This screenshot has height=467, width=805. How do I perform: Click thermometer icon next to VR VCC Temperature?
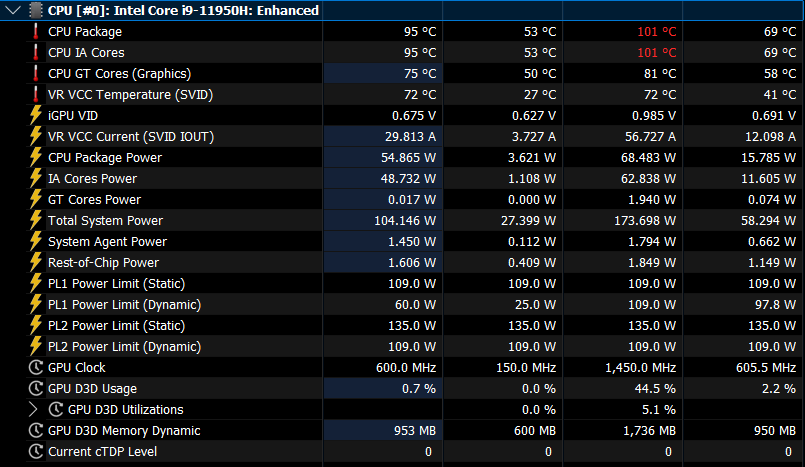pos(35,94)
